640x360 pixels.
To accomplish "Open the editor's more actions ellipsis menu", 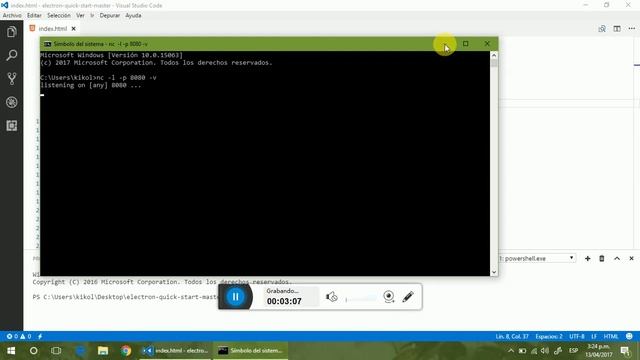I will coord(632,29).
